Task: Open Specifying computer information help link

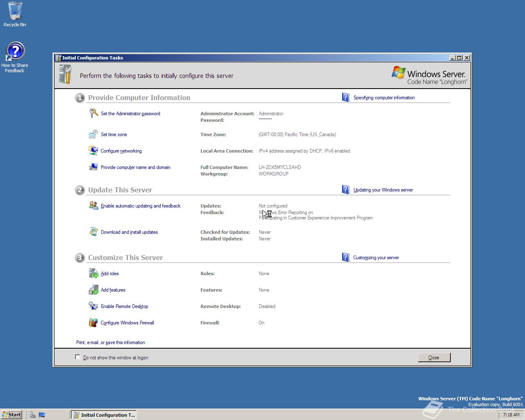Action: pos(384,98)
